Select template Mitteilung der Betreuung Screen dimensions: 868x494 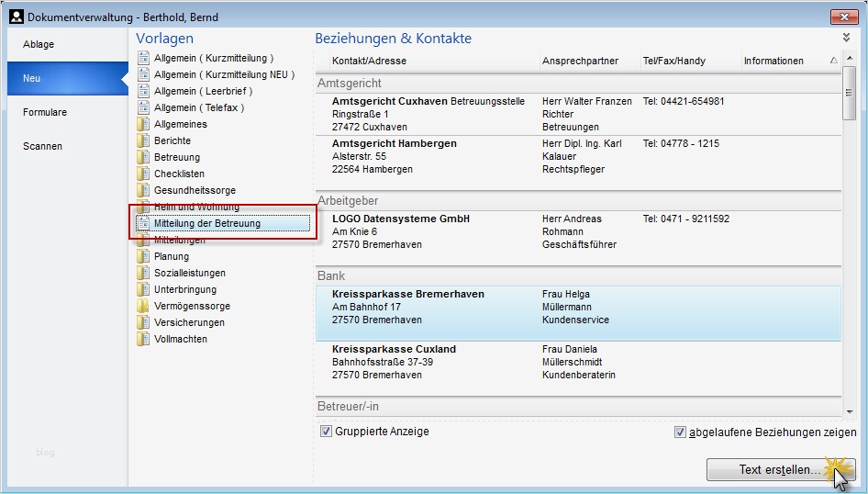pyautogui.click(x=206, y=223)
